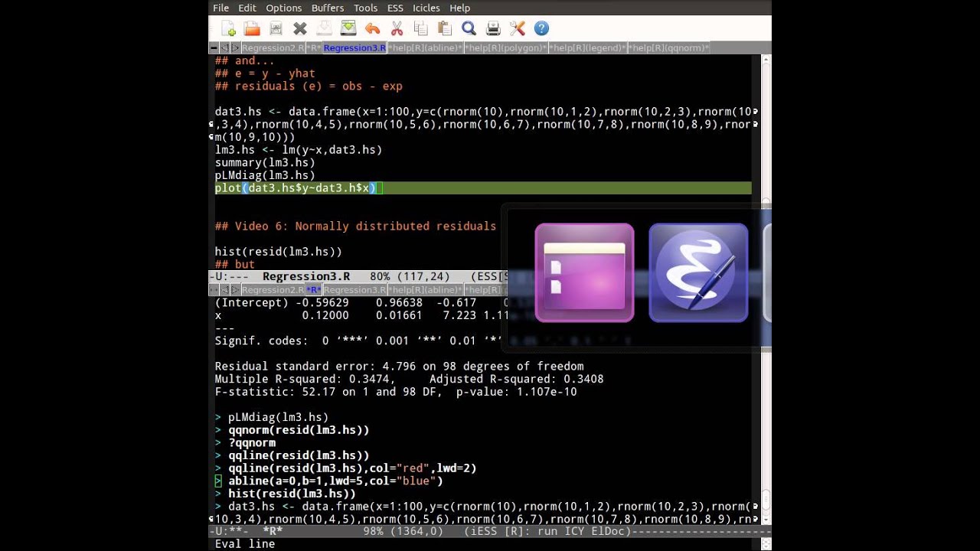This screenshot has height=551, width=980.
Task: Select the purple window icon in switcher
Action: [584, 272]
